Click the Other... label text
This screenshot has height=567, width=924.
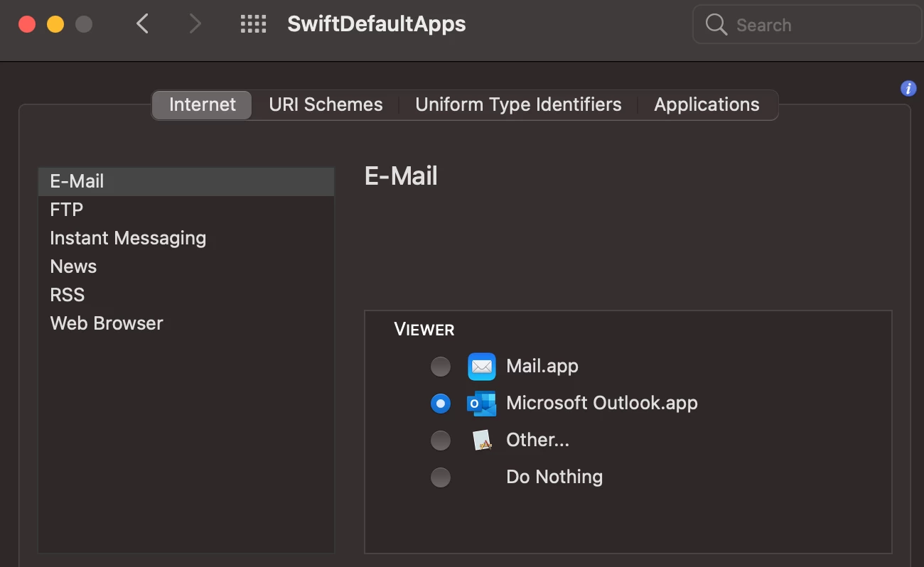click(x=537, y=441)
